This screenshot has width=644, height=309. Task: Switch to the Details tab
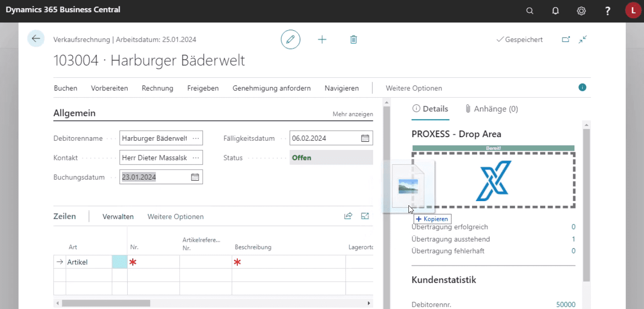coord(430,109)
